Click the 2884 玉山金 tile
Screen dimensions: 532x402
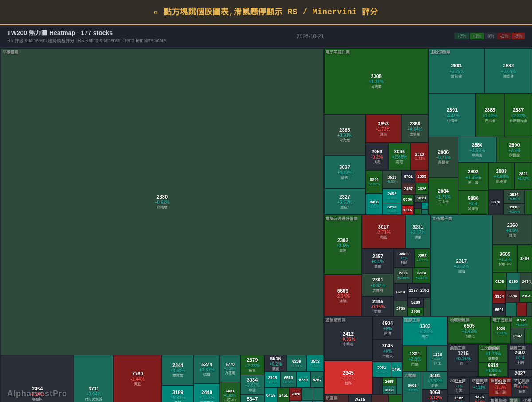coord(443,196)
